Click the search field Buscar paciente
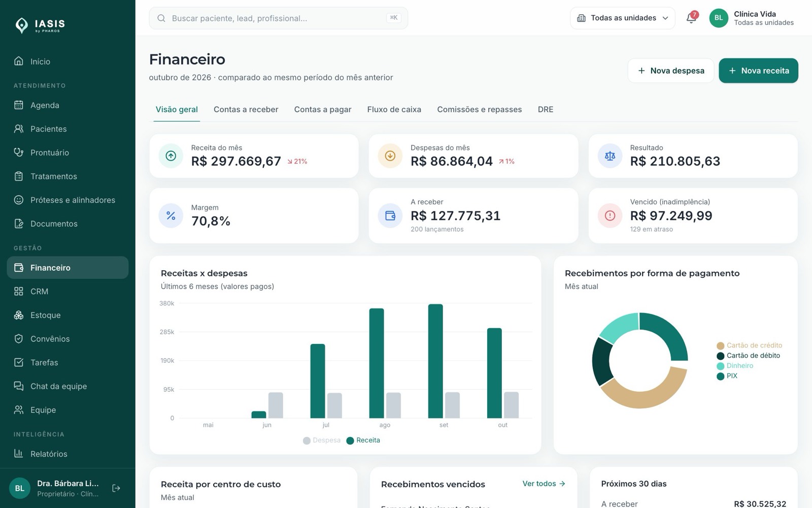Image resolution: width=812 pixels, height=508 pixels. coord(279,18)
